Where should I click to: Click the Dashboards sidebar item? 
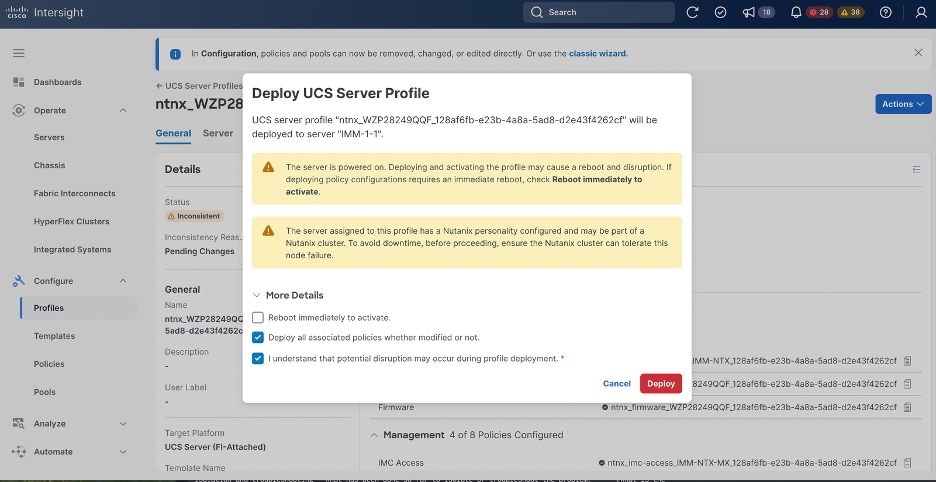pos(57,82)
